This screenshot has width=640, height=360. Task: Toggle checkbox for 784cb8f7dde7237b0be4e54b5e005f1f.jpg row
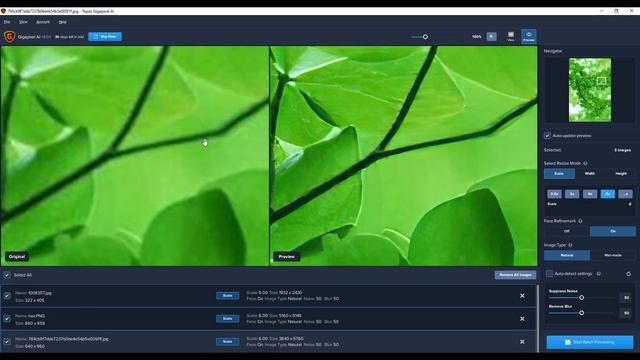pyautogui.click(x=7, y=342)
